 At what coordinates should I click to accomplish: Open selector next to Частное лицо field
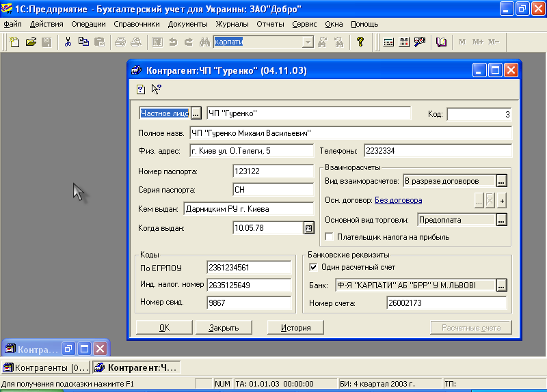coord(196,113)
